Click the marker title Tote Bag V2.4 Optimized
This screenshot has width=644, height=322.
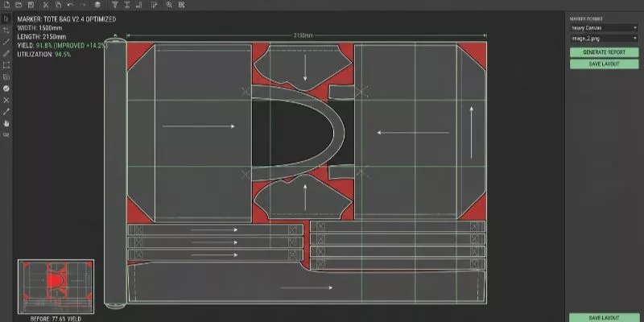(x=67, y=19)
